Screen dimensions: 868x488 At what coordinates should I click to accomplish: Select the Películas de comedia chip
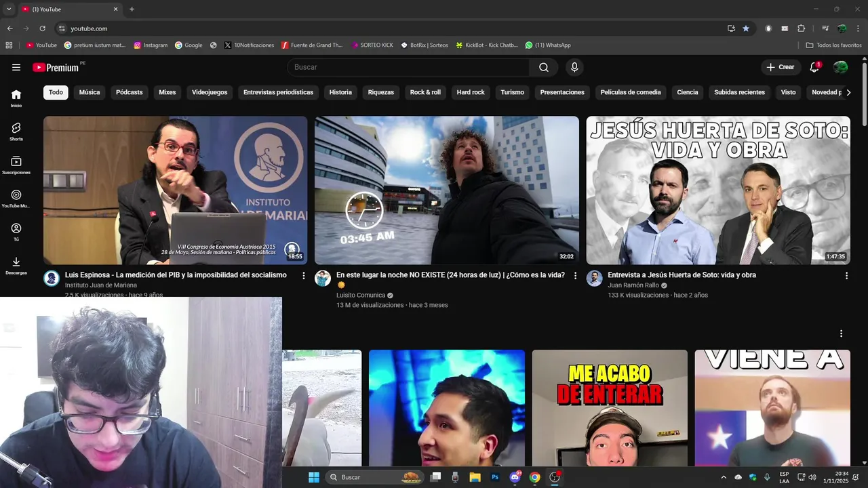point(631,92)
